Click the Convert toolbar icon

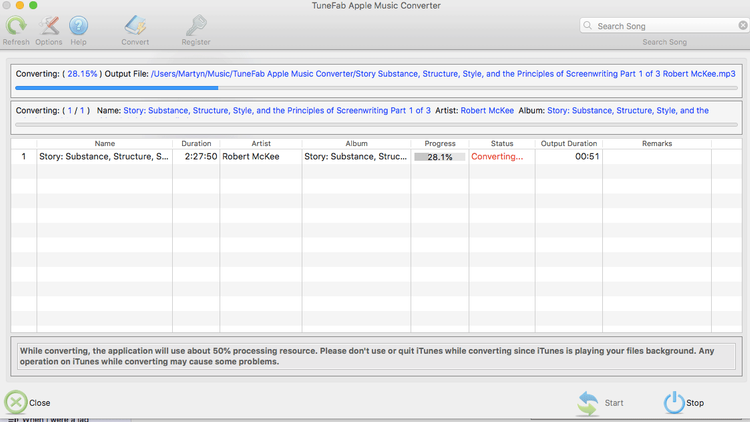(x=135, y=25)
